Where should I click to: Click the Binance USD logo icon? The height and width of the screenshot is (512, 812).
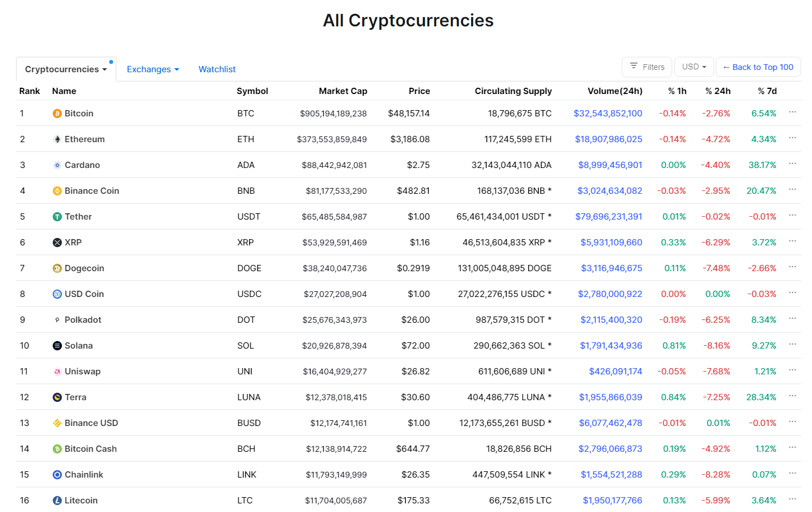pos(57,423)
